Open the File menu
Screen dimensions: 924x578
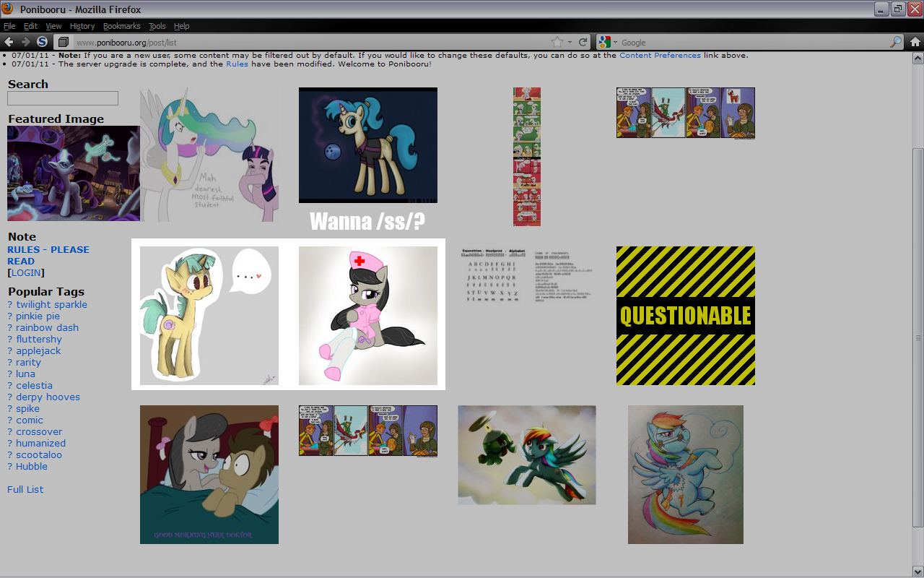point(9,26)
